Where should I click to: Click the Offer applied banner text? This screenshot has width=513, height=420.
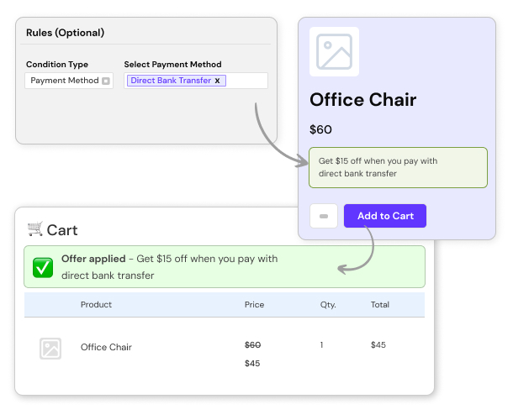coord(168,267)
